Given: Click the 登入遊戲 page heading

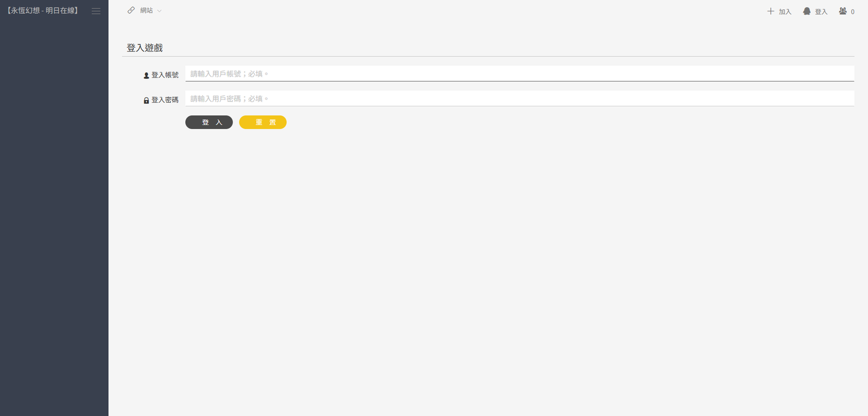Looking at the screenshot, I should click(x=144, y=48).
